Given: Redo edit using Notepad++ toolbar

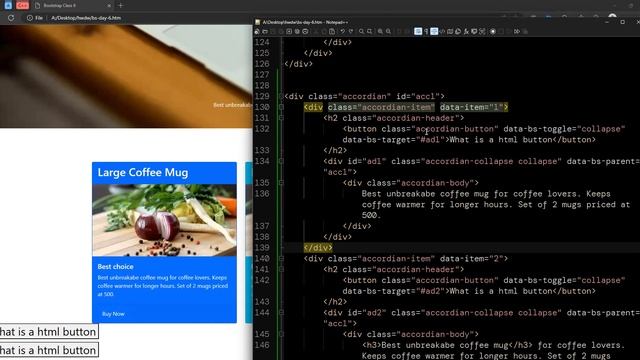Looking at the screenshot, I should (x=351, y=31).
